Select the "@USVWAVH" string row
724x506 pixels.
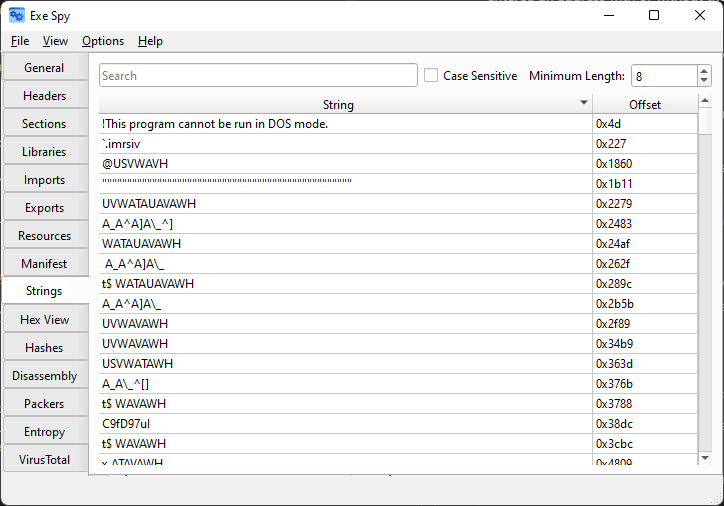tap(345, 164)
